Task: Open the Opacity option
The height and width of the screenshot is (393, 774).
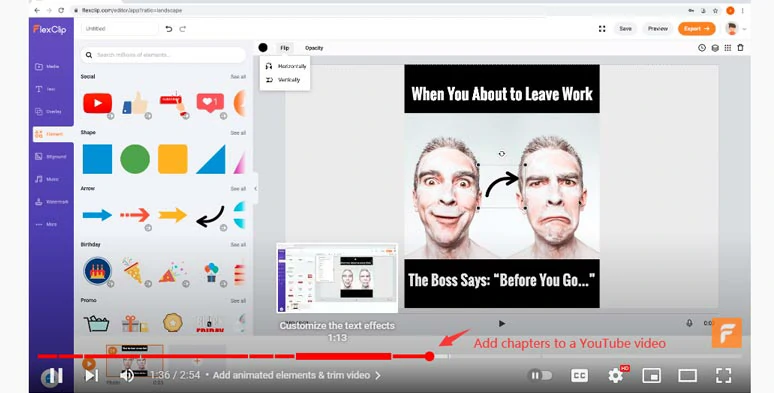Action: [x=314, y=48]
